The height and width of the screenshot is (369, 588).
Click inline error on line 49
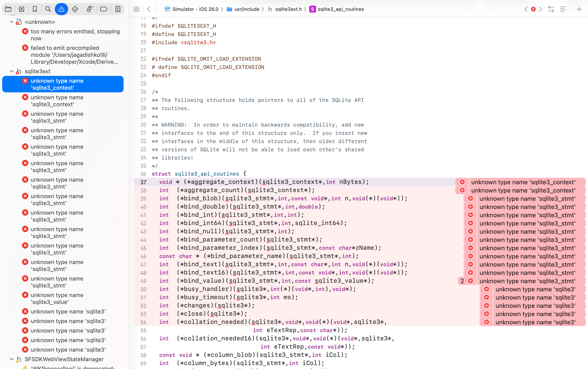point(527,281)
